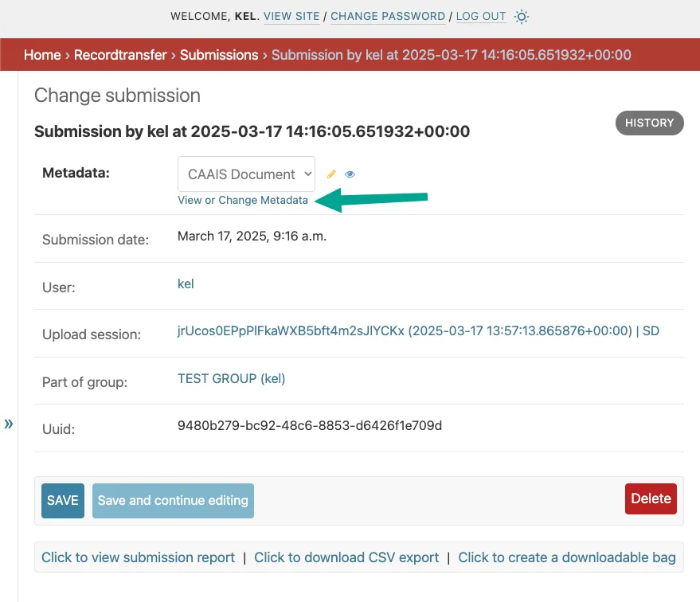Open the CAAIS Document metadata dropdown
This screenshot has height=602, width=700.
(246, 174)
